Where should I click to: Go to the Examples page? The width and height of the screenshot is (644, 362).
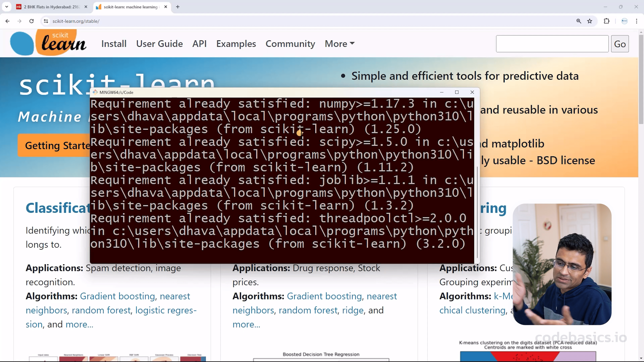pos(236,44)
